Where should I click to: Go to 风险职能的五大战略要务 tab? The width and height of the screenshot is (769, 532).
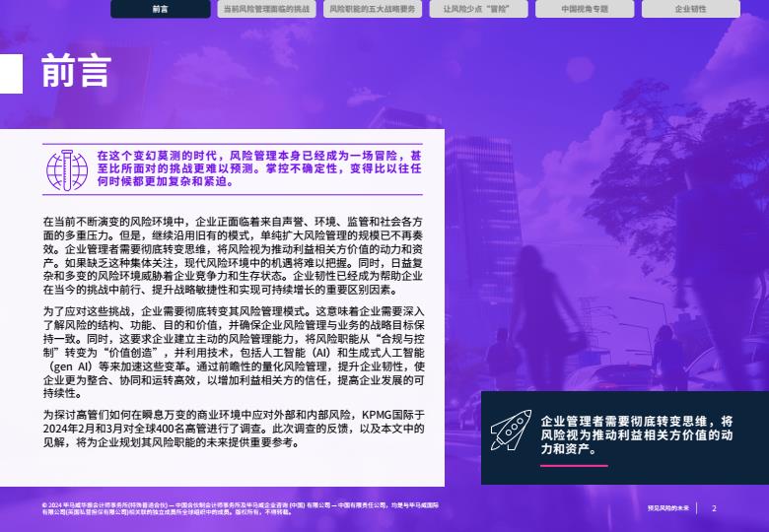pos(373,9)
